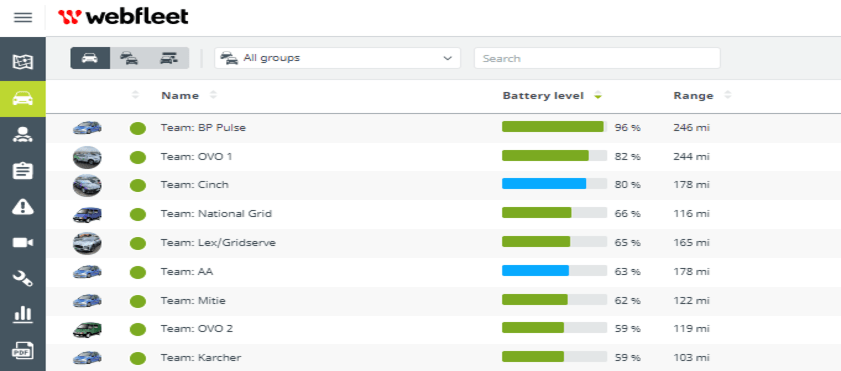This screenshot has height=371, width=841.
Task: Click the green status dot for Team: Mitie
Action: (x=138, y=301)
